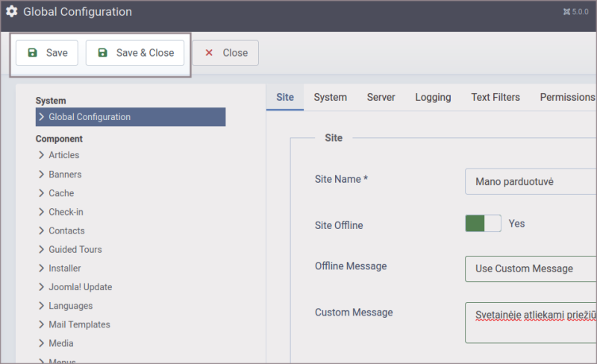This screenshot has height=364, width=597.
Task: Open Mail Templates component options
Action: 80,324
